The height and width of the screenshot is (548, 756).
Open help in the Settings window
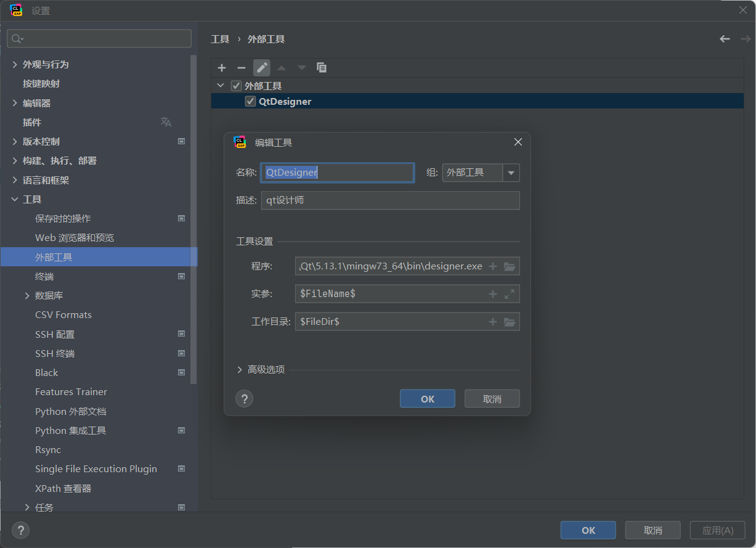click(21, 530)
